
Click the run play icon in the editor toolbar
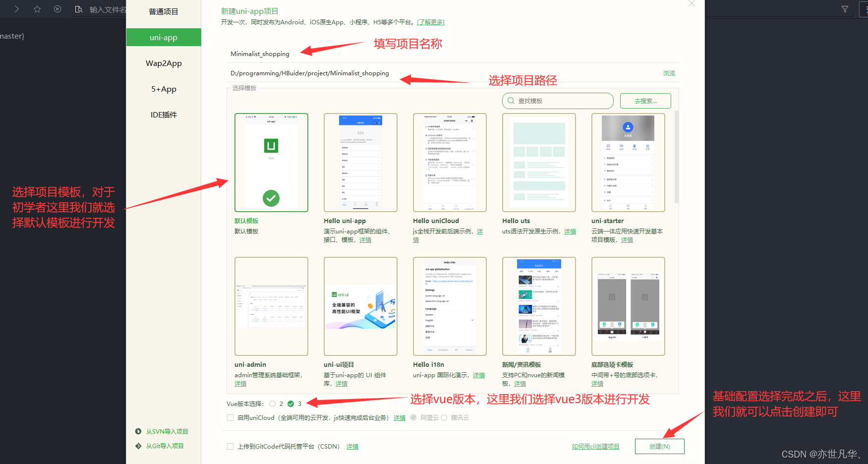[x=58, y=9]
